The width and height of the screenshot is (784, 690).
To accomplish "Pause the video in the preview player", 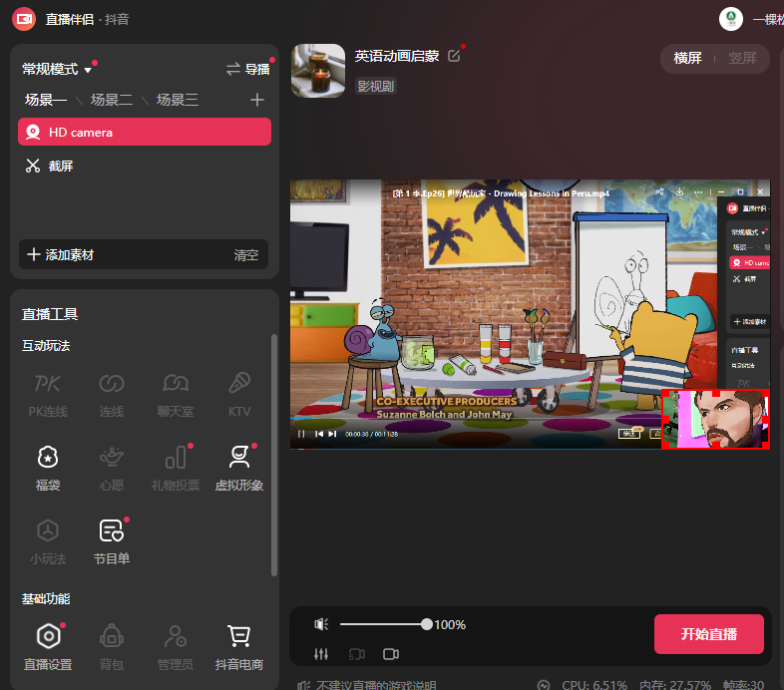I will coord(301,434).
